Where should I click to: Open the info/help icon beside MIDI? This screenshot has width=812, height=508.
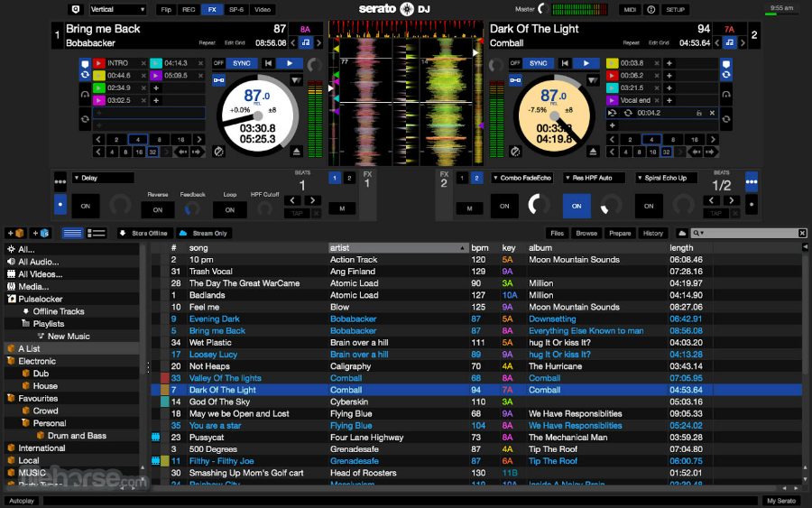point(651,9)
